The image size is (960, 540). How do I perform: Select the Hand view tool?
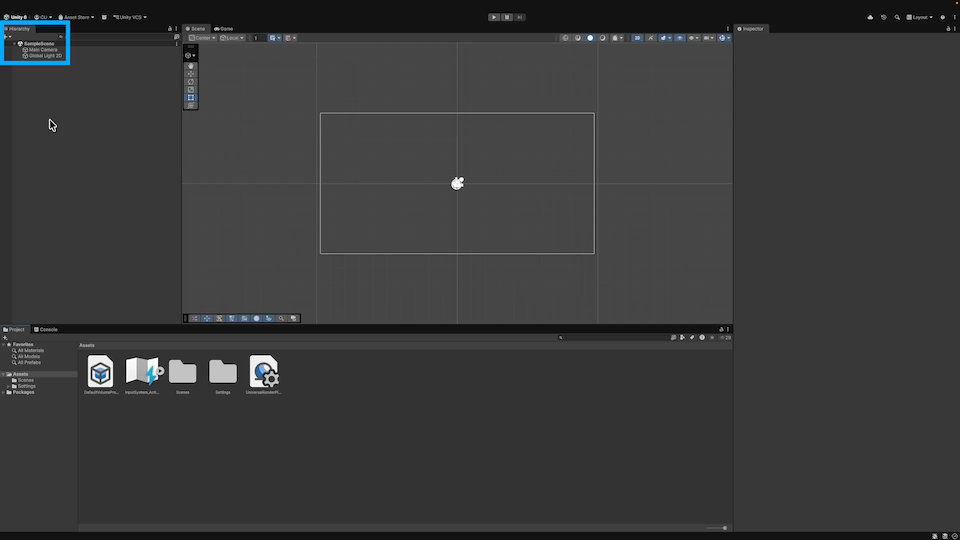(x=191, y=66)
